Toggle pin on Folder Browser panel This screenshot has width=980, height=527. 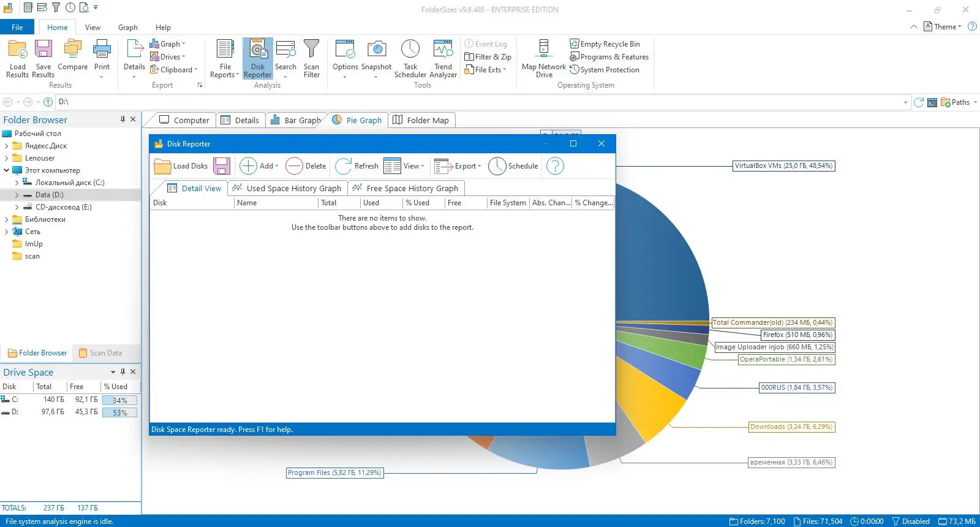pyautogui.click(x=123, y=119)
